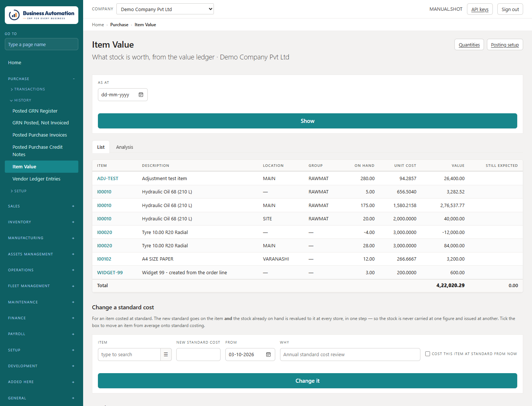Click the item search field
This screenshot has width=532, height=406.
point(129,355)
